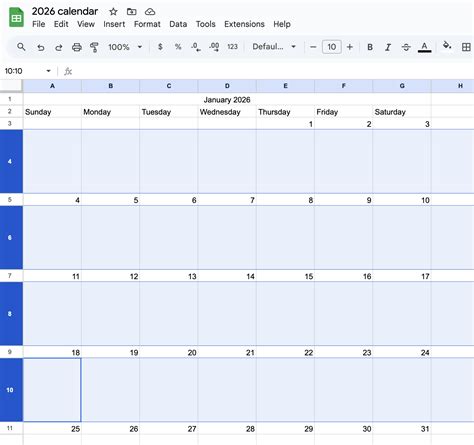Toggle bold formatting
The image size is (474, 445).
370,47
